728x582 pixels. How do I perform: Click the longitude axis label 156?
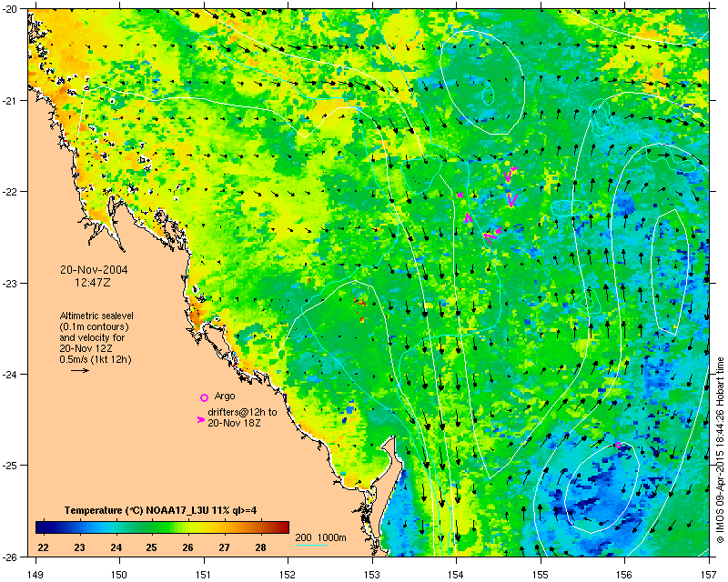point(624,575)
